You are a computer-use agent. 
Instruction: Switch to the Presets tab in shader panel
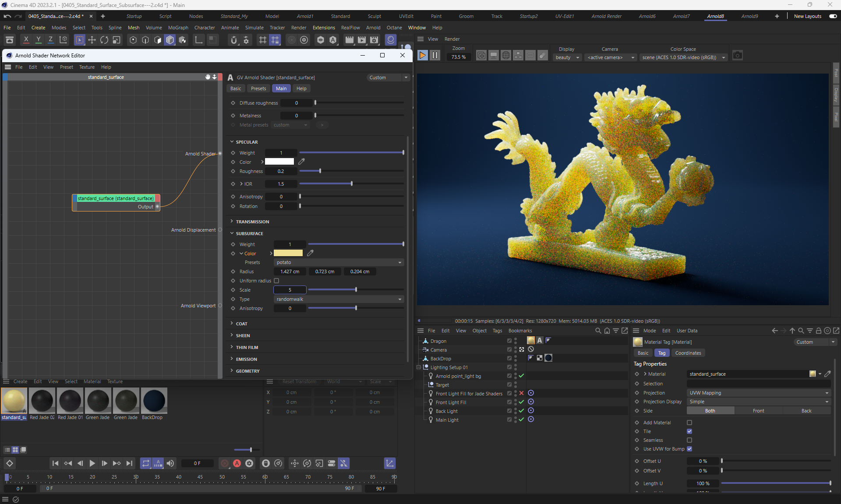258,88
